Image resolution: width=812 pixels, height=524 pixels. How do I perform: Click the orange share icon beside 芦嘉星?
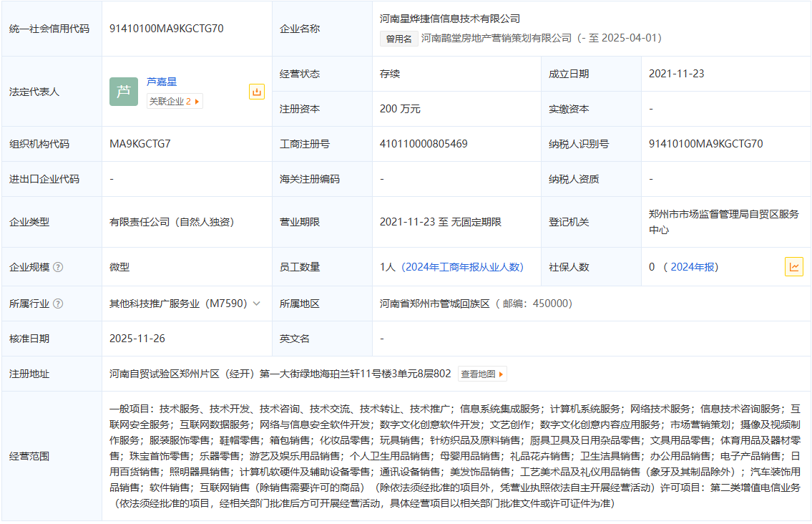coord(257,92)
